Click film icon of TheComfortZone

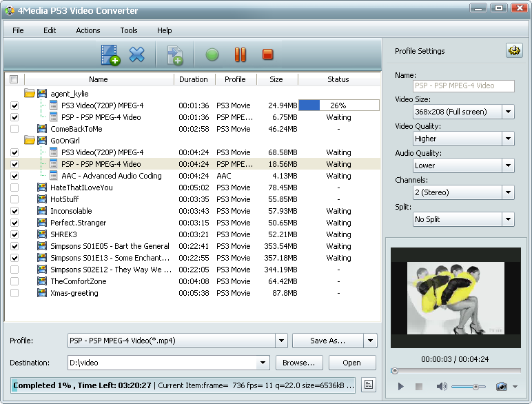(x=42, y=281)
